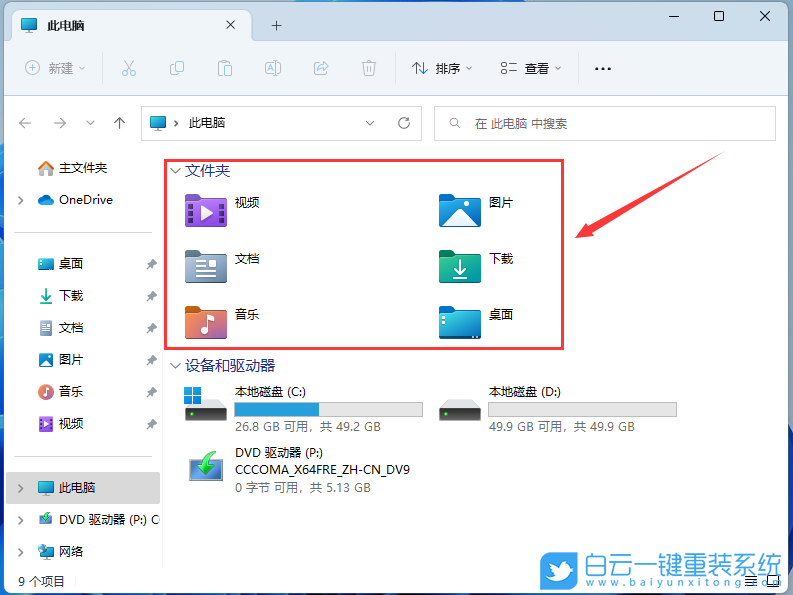
Task: Select 本地磁盘 (C:) drive
Action: click(303, 409)
